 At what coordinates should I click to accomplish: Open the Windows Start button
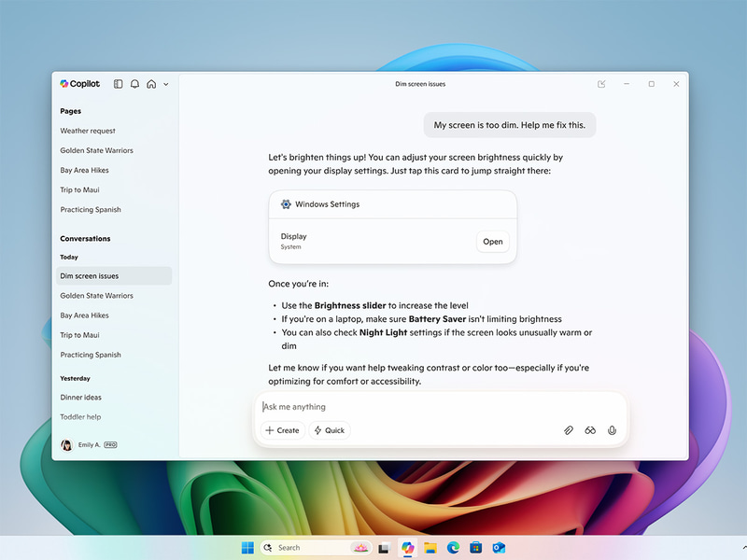click(247, 548)
